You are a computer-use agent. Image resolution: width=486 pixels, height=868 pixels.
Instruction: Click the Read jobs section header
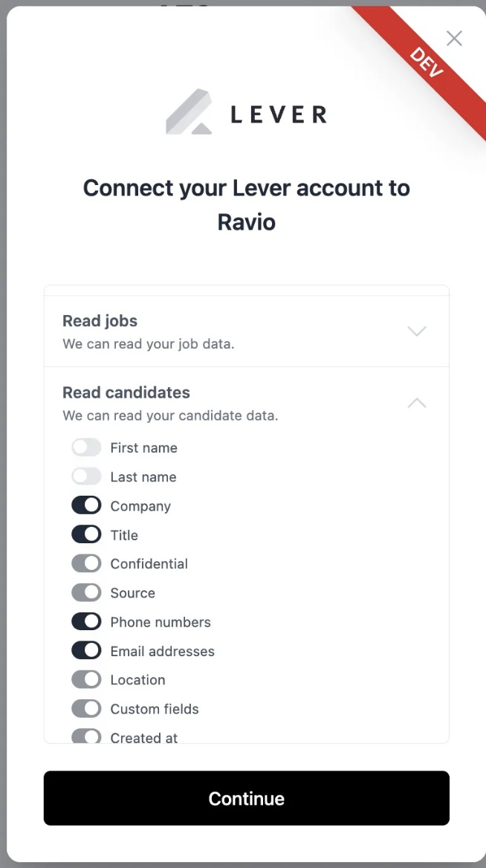point(246,331)
